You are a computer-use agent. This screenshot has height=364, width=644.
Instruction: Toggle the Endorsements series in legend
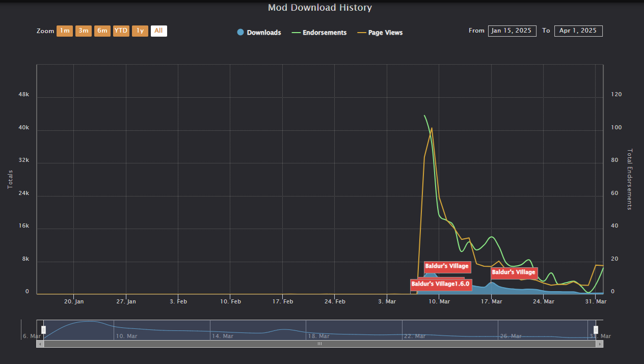coord(319,33)
